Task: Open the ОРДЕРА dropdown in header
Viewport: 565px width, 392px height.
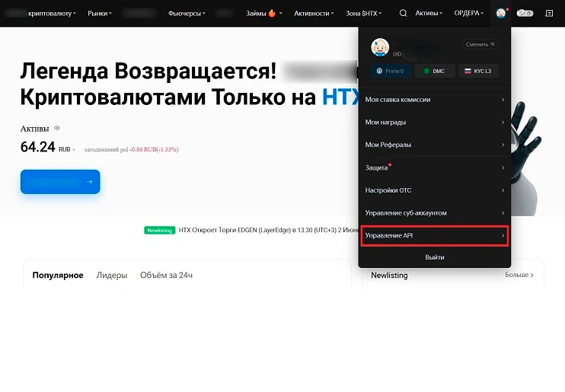Action: point(468,14)
